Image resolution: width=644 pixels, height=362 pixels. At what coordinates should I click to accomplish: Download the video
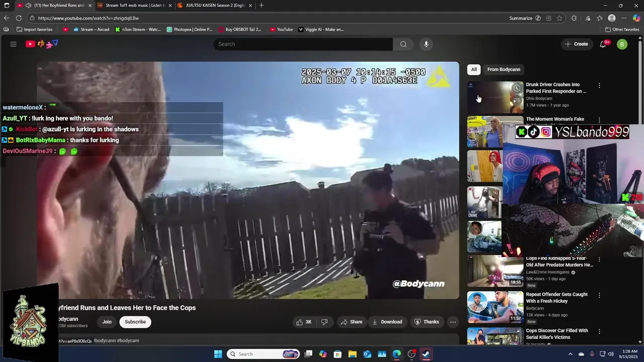click(387, 322)
